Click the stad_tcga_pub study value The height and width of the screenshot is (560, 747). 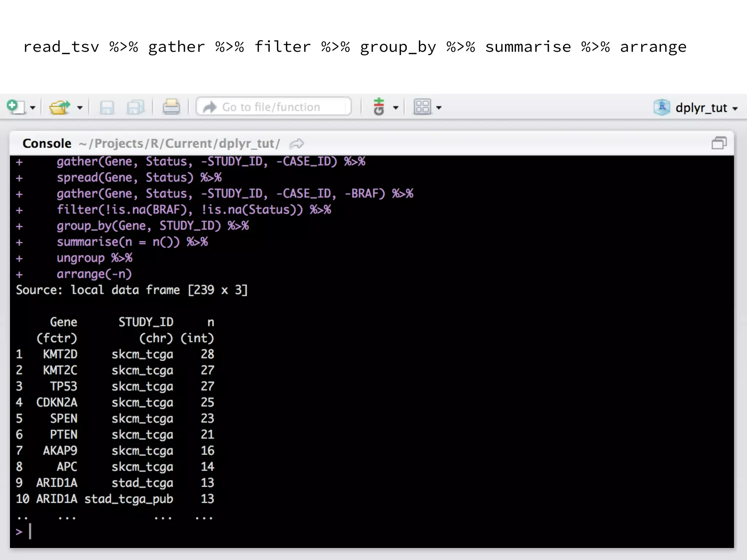pos(129,499)
